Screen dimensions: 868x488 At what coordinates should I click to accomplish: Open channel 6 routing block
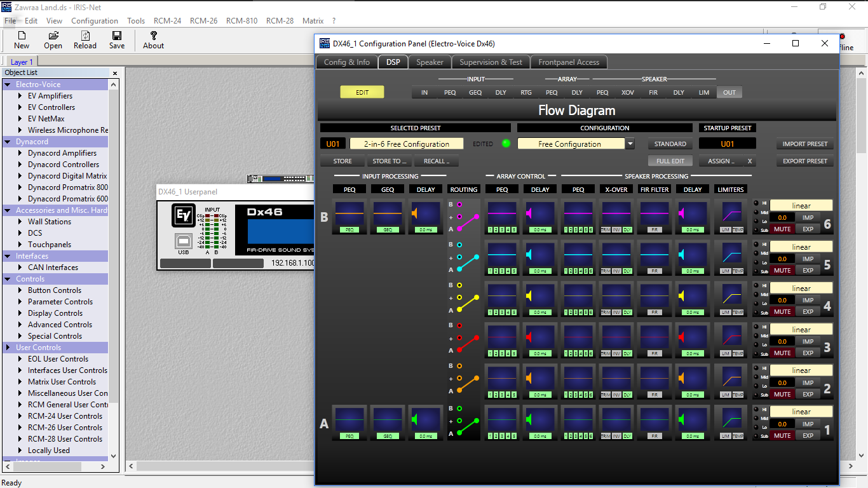pyautogui.click(x=464, y=216)
